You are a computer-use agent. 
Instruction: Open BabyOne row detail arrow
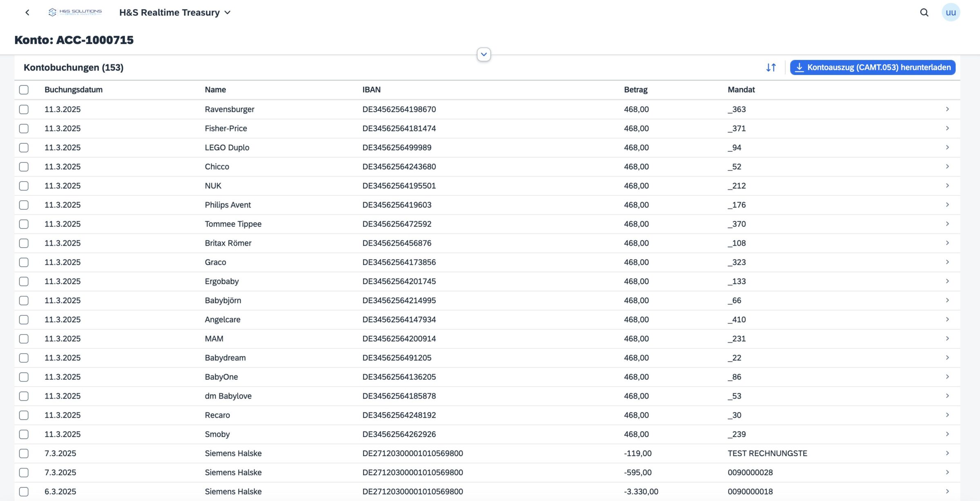click(x=947, y=377)
